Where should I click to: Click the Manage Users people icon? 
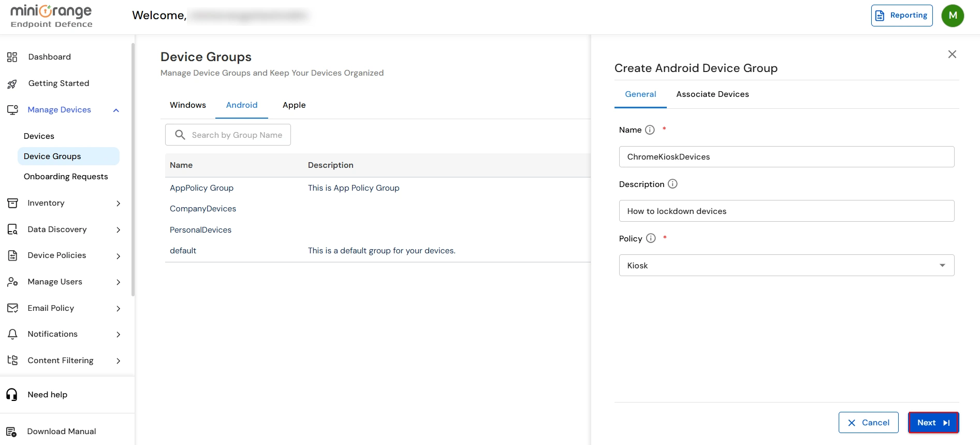12,282
